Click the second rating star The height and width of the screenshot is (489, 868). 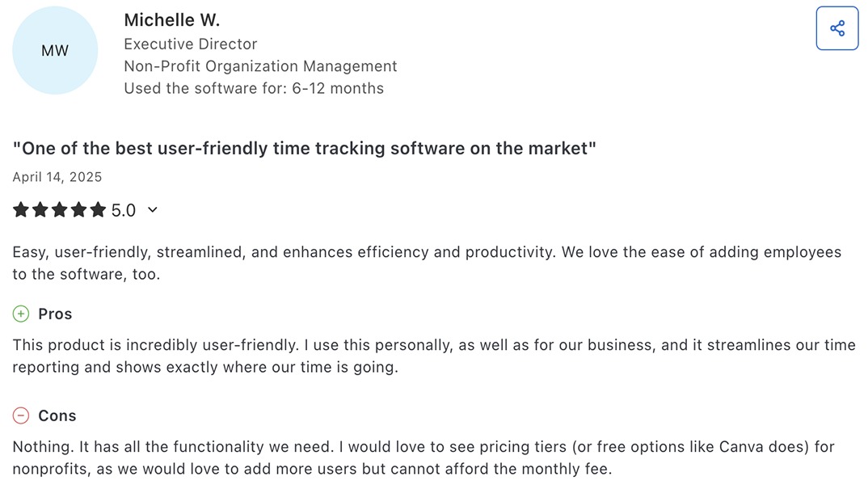click(x=40, y=210)
